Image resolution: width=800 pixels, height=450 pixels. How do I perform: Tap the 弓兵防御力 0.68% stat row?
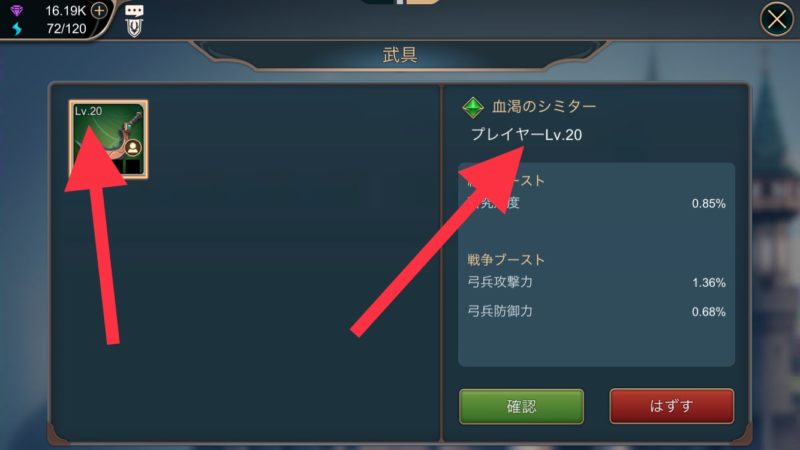[x=596, y=311]
